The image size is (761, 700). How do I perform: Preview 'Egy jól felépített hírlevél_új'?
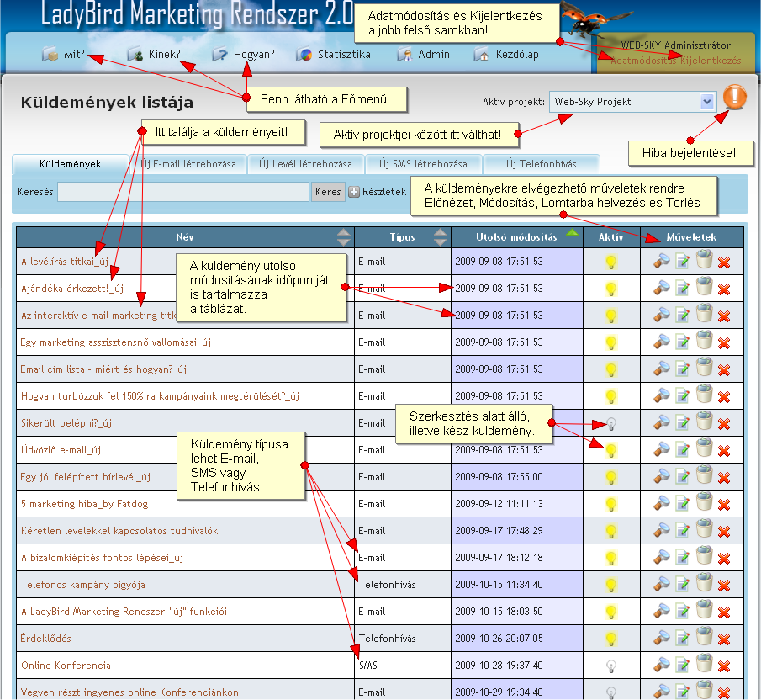click(x=661, y=477)
